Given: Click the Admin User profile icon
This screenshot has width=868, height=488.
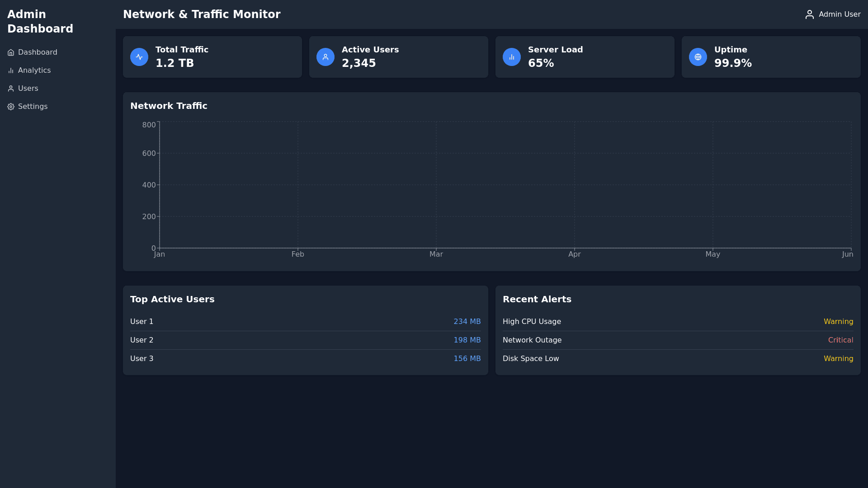Looking at the screenshot, I should (810, 14).
